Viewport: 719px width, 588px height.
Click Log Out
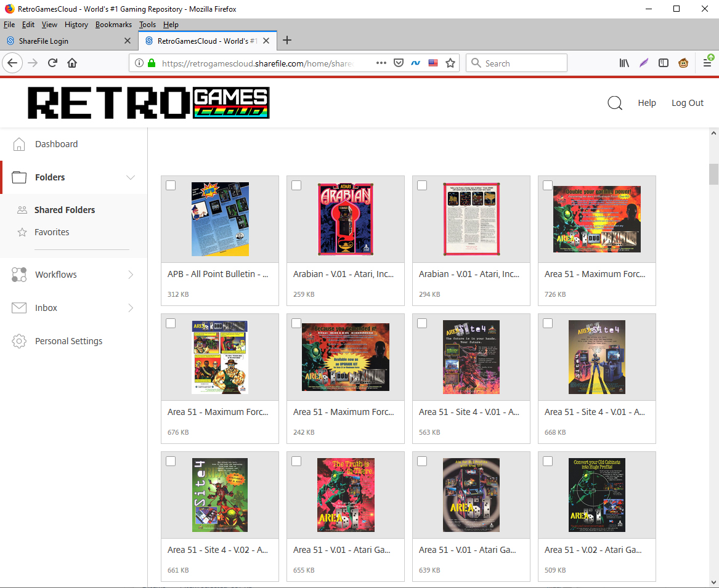pos(688,103)
